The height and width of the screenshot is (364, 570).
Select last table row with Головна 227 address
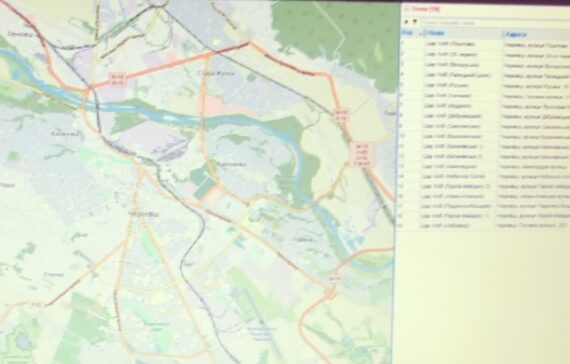coord(483,225)
